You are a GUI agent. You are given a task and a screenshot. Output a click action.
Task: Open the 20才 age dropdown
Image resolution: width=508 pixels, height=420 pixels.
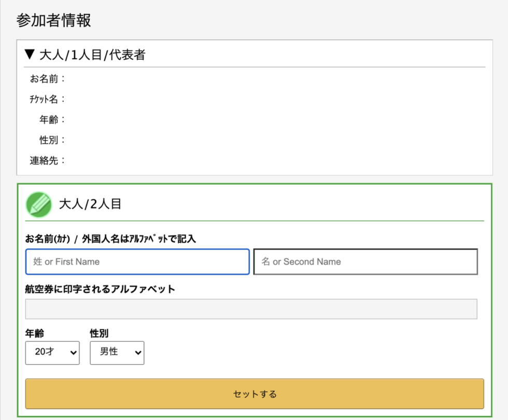52,353
